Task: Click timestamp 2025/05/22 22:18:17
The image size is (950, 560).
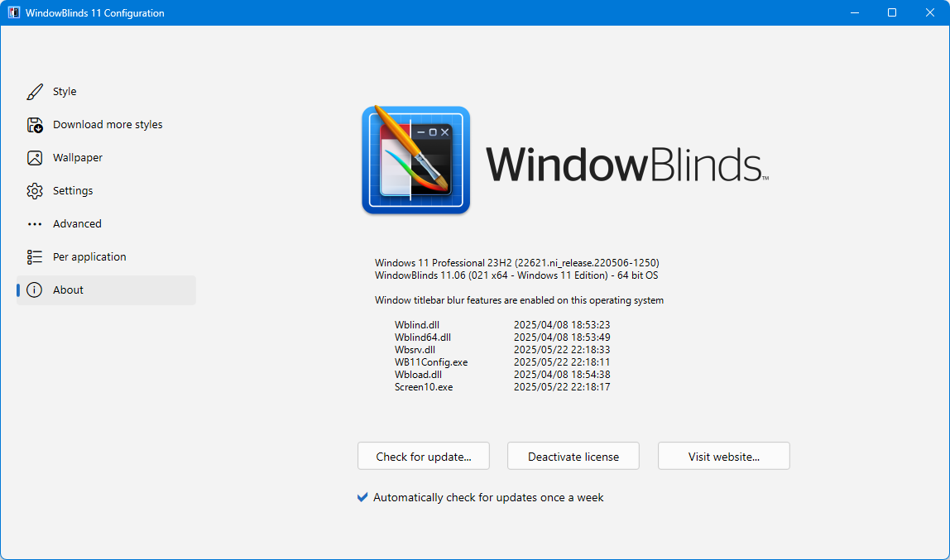Action: click(562, 387)
